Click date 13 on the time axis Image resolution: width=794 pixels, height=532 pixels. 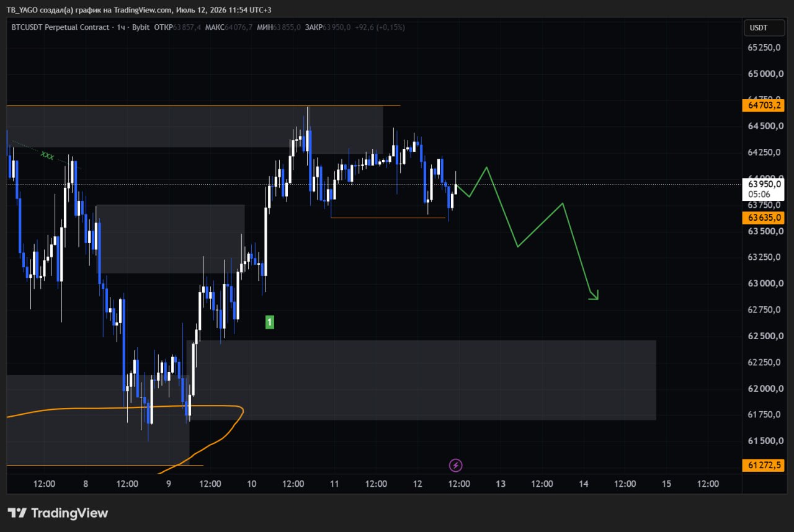tap(501, 484)
